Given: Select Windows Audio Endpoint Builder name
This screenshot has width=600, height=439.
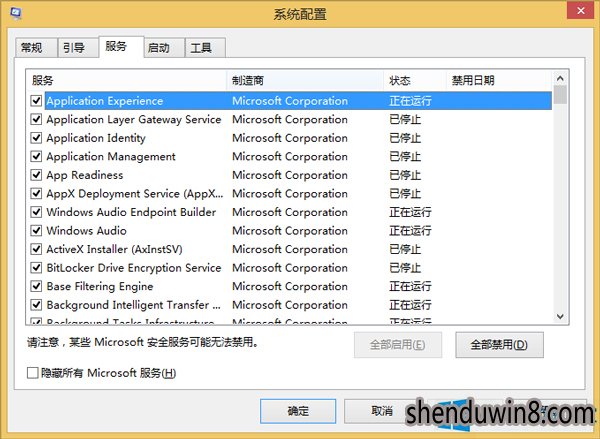Looking at the screenshot, I should [131, 212].
